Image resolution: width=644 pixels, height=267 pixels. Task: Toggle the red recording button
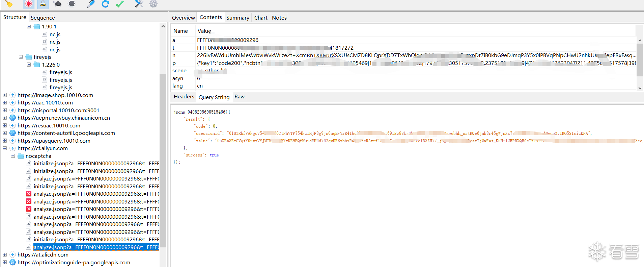point(29,4)
